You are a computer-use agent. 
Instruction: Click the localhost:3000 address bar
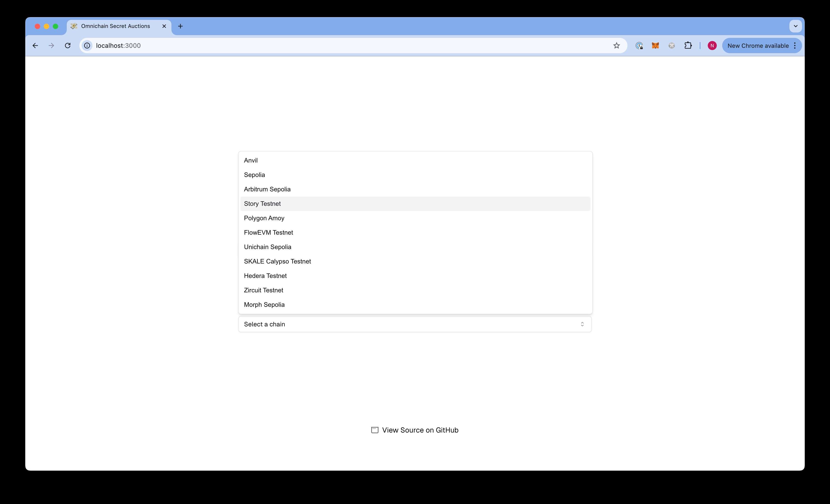click(x=119, y=46)
